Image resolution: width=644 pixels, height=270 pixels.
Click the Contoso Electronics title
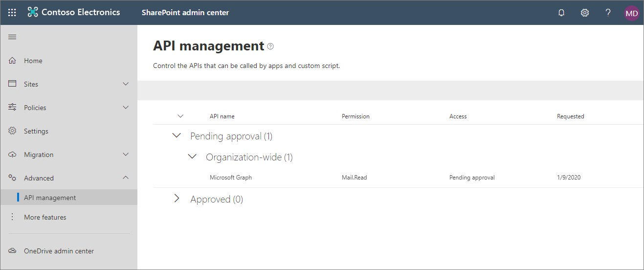click(81, 13)
